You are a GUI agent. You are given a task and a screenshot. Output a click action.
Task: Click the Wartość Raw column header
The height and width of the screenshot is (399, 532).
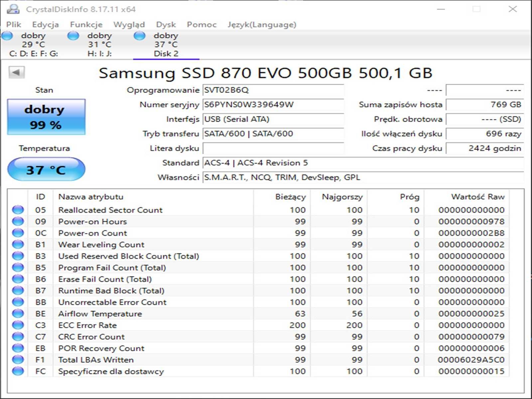[x=467, y=197]
